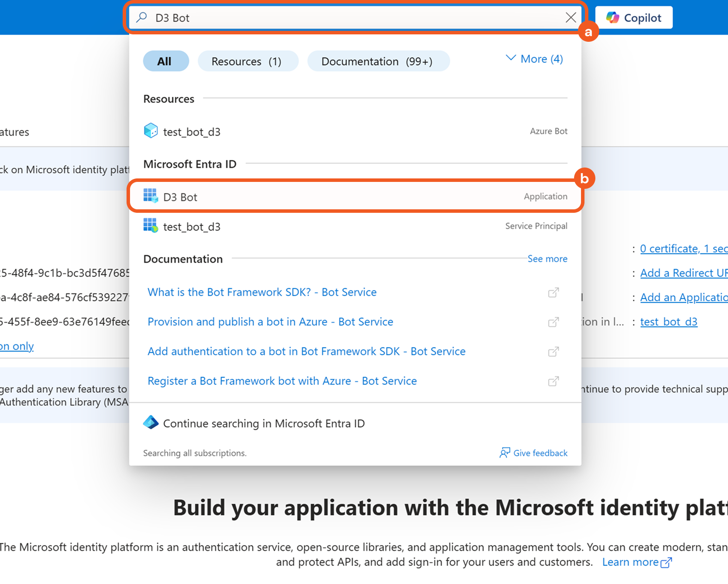The height and width of the screenshot is (584, 728).
Task: Switch to Resources (1) filter
Action: [247, 61]
